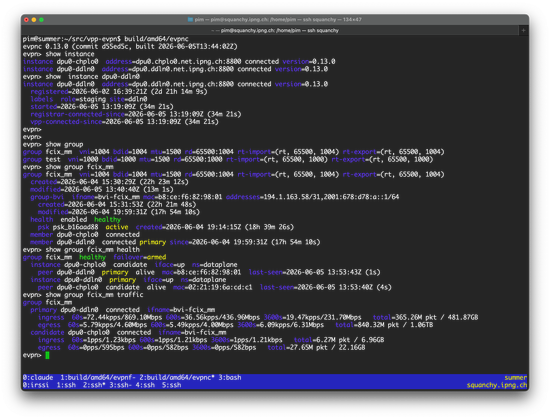This screenshot has height=419, width=550.
Task: Click yellow 'primary' on member dpu0-ddln0 line
Action: pyautogui.click(x=153, y=242)
